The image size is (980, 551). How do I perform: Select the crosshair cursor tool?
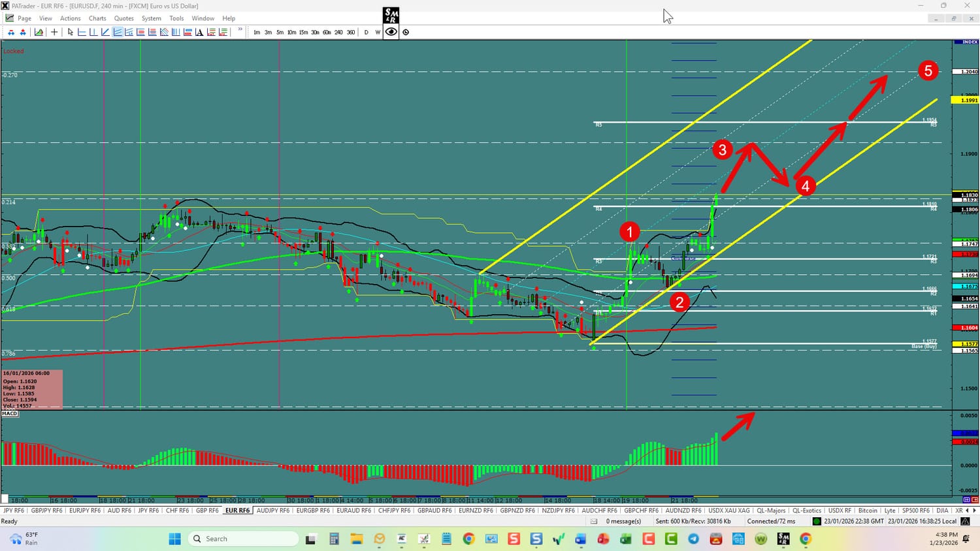(x=54, y=32)
